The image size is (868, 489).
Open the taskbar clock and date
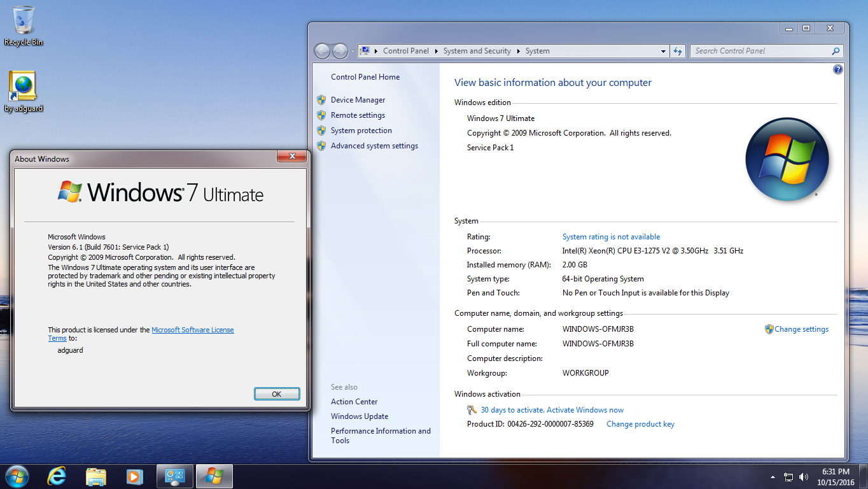[x=836, y=477]
